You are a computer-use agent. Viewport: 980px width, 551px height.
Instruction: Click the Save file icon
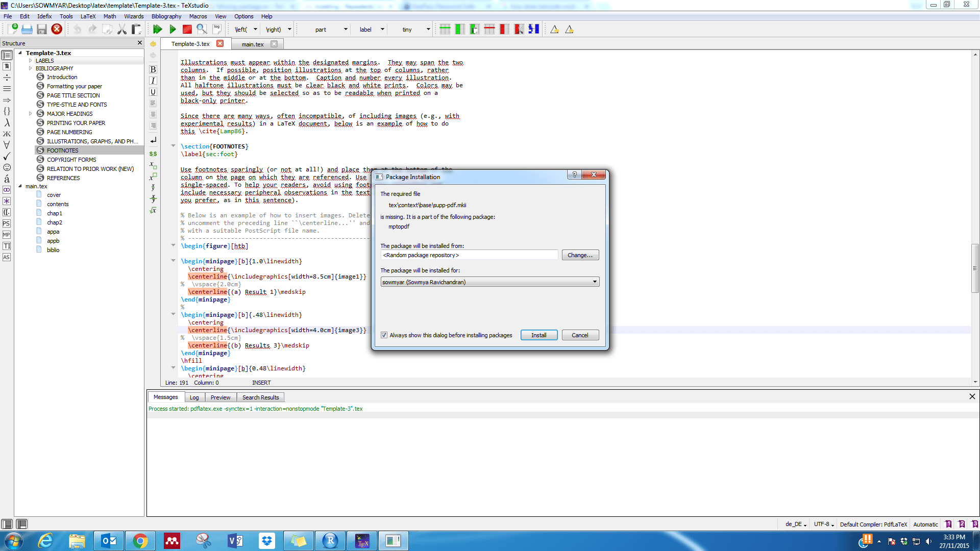tap(42, 30)
